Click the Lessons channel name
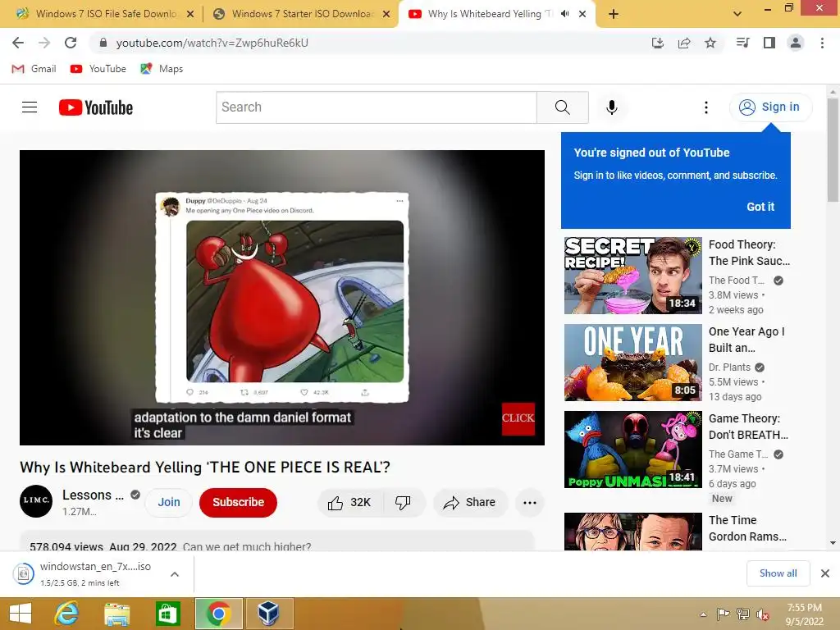840x630 pixels. [x=93, y=495]
